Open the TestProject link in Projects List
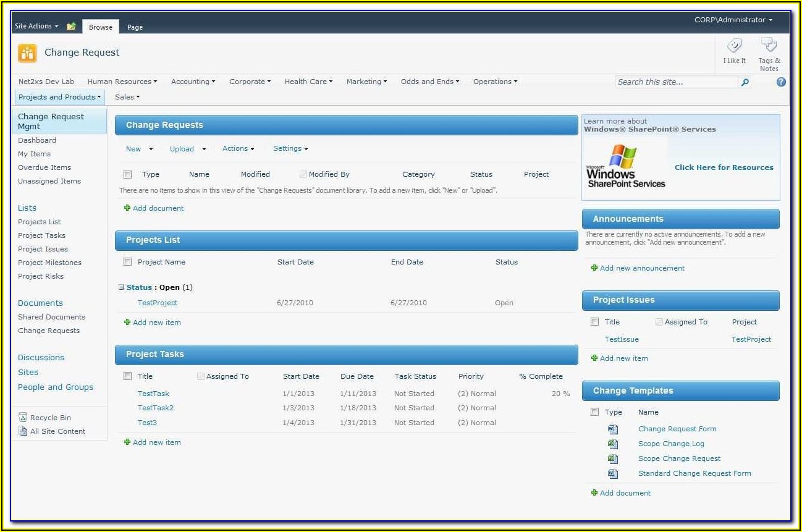The image size is (802, 532). pyautogui.click(x=158, y=303)
